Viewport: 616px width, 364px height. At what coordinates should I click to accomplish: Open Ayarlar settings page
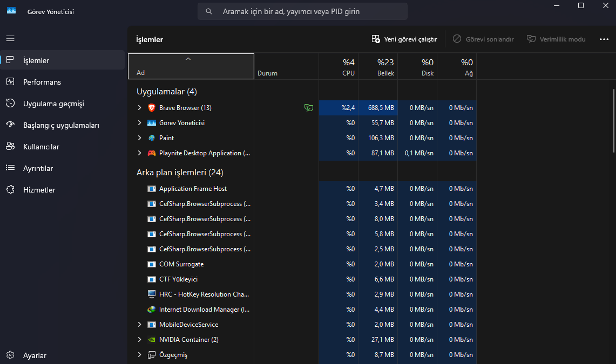coord(63,355)
